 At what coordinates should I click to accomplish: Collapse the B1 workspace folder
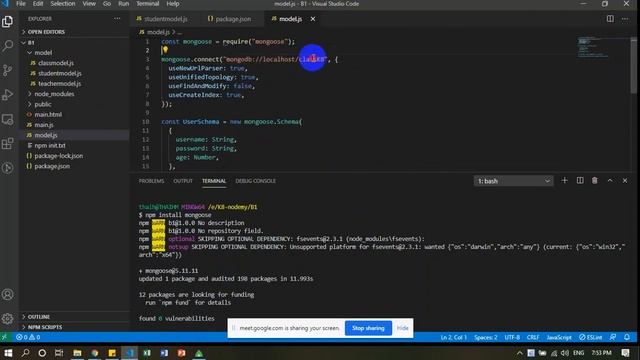[x=31, y=42]
